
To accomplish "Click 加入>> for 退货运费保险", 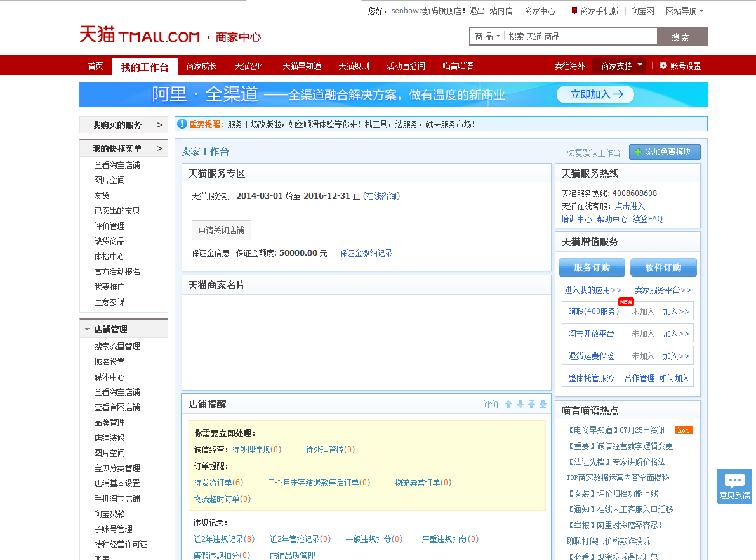I will tap(676, 356).
